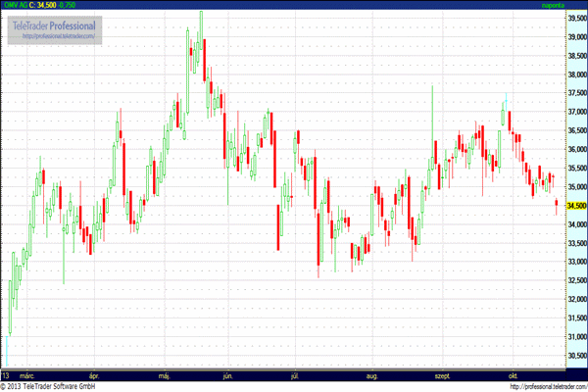588x392 pixels.
Task: Click the 30,500 price axis label
Action: [573, 356]
